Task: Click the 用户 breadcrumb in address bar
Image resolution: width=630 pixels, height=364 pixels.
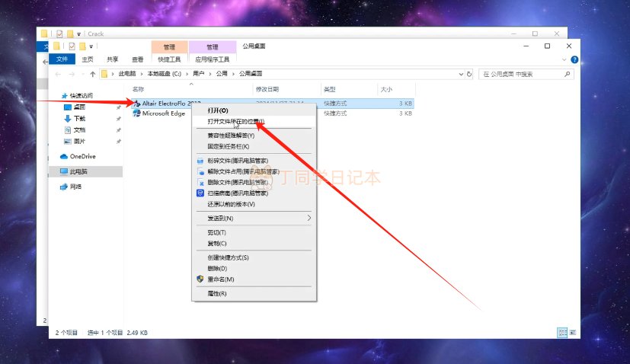Action: pyautogui.click(x=198, y=74)
